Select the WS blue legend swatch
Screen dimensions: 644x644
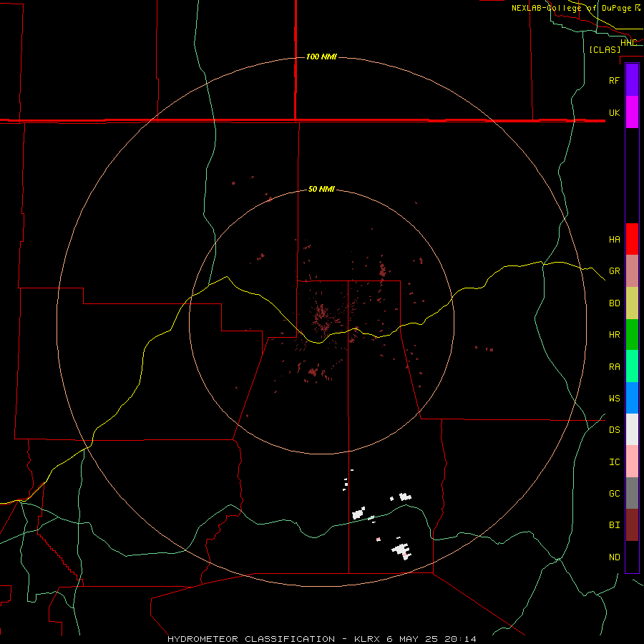[632, 398]
